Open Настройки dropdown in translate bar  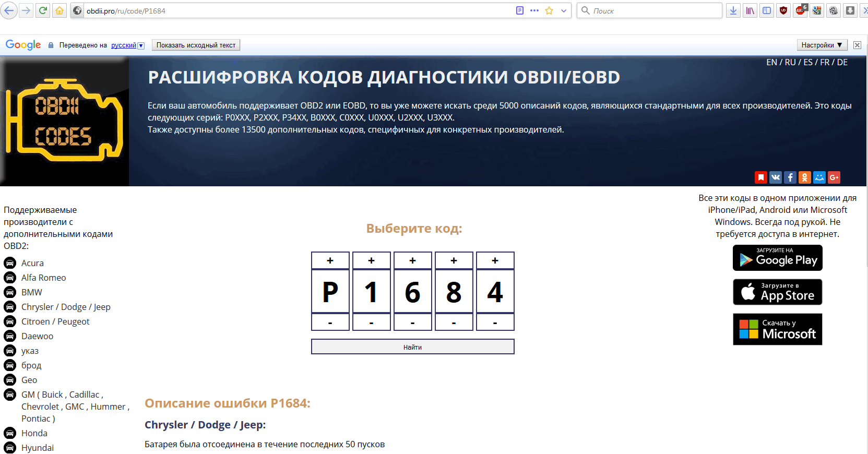(x=822, y=45)
